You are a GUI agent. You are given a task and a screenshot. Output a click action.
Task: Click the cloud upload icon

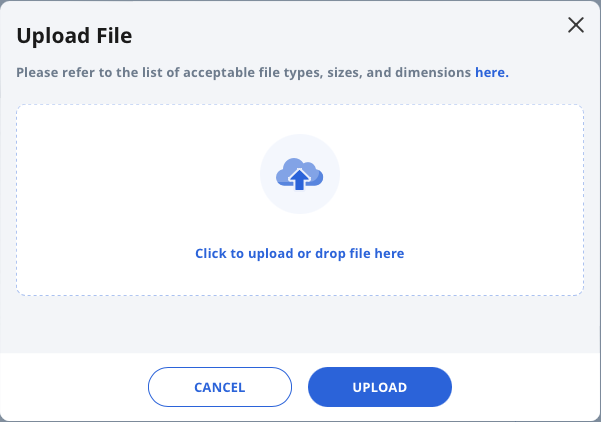coord(300,174)
